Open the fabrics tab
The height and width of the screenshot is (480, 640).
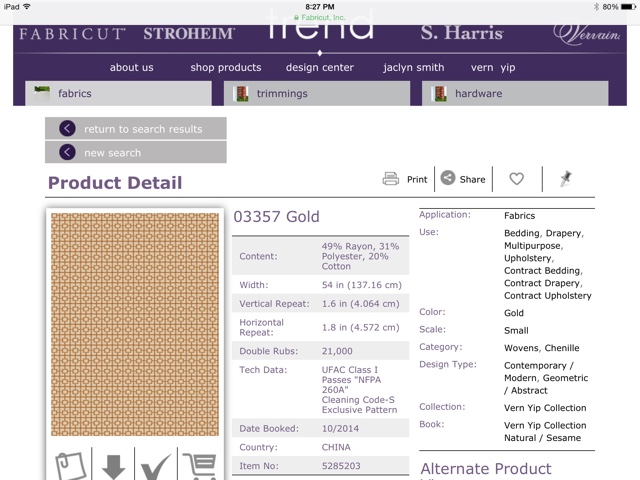tap(118, 93)
